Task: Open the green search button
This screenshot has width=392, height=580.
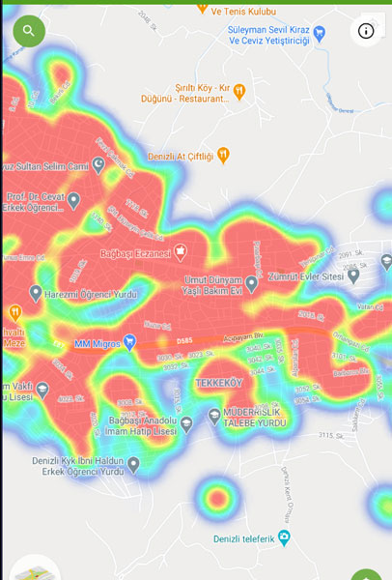Action: pyautogui.click(x=29, y=31)
